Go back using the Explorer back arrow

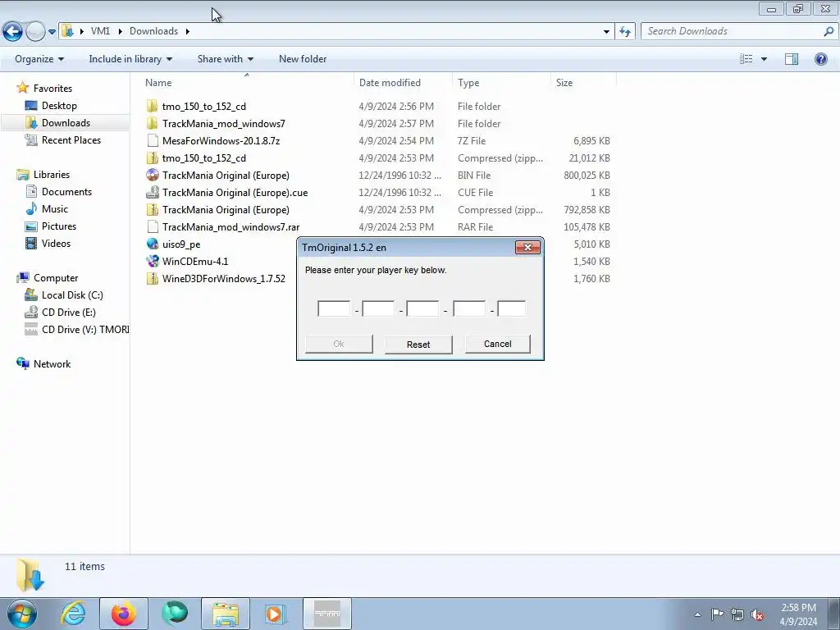coord(13,32)
